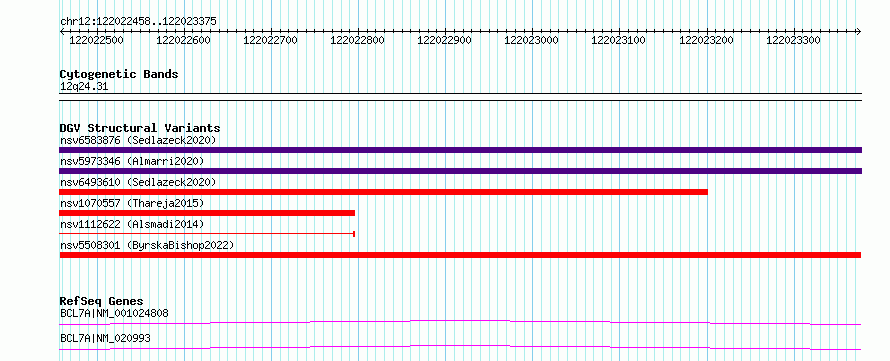Click ruler position 122023100
This screenshot has width=890, height=361.
(x=619, y=40)
